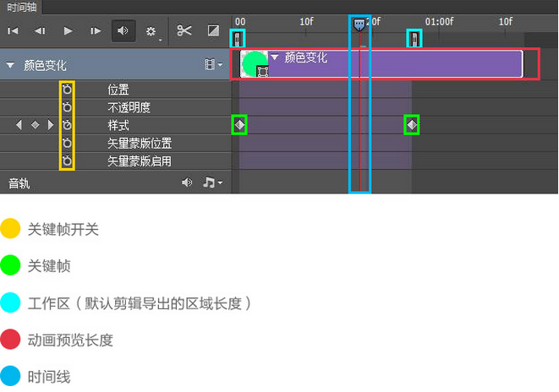Go to first frame button
559x392 pixels.
pos(13,31)
